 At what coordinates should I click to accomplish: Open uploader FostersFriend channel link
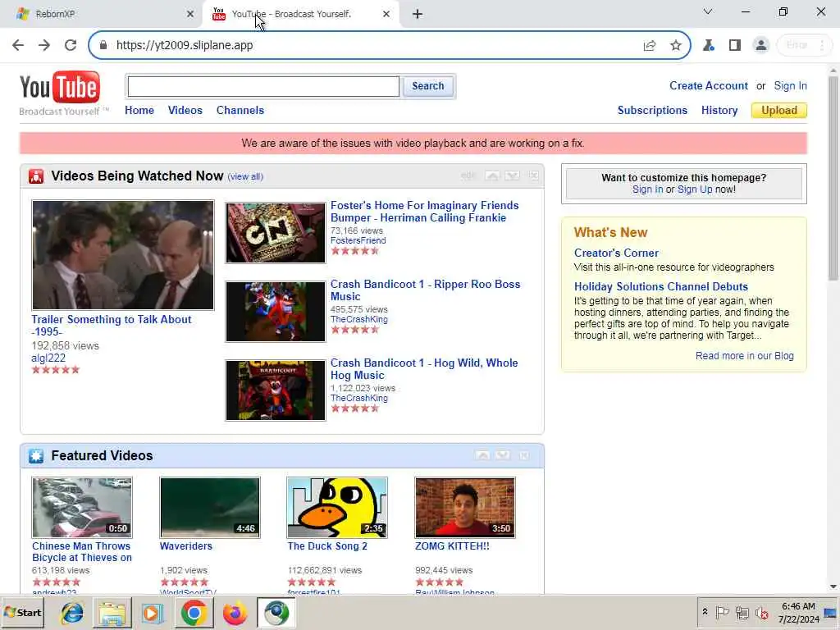click(x=358, y=241)
